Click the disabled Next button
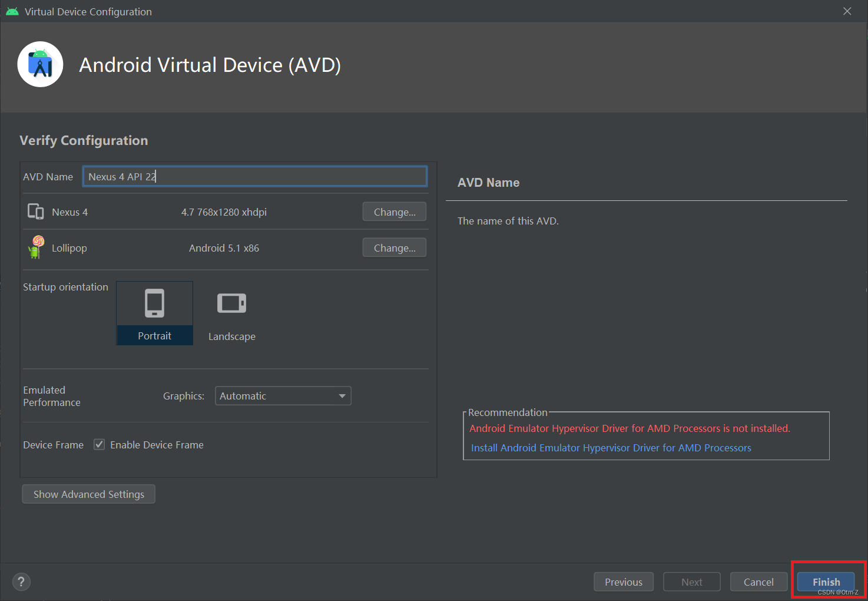 692,582
